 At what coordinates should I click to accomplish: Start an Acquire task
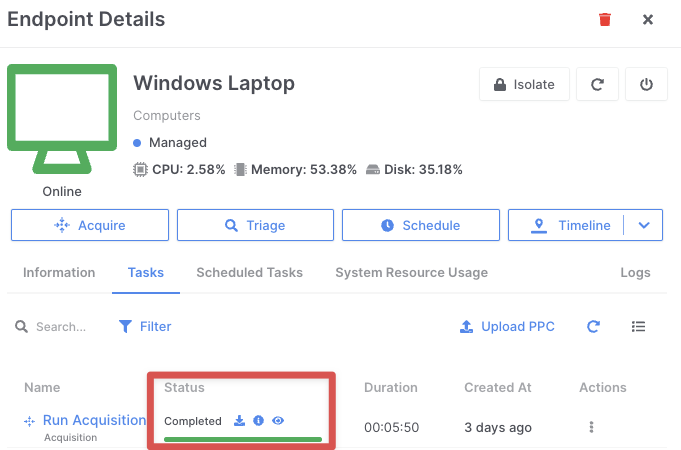(x=89, y=226)
